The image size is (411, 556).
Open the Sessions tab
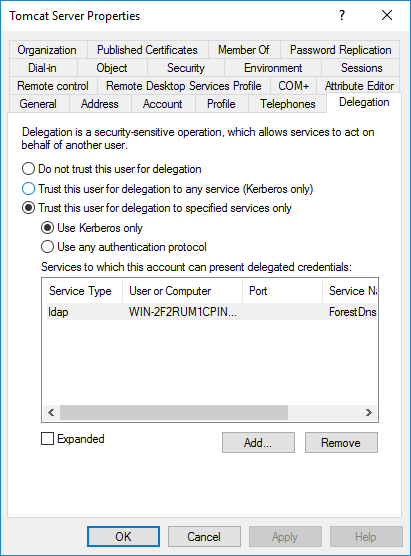tap(362, 68)
